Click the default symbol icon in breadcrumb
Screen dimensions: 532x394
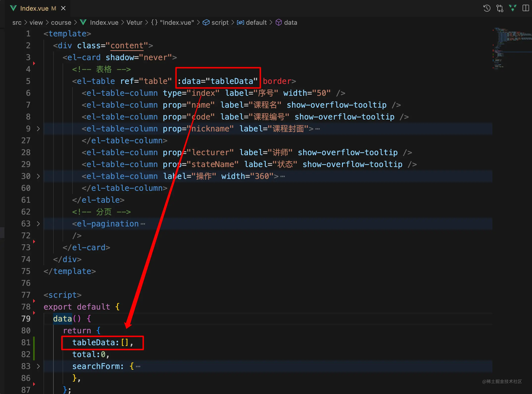240,23
